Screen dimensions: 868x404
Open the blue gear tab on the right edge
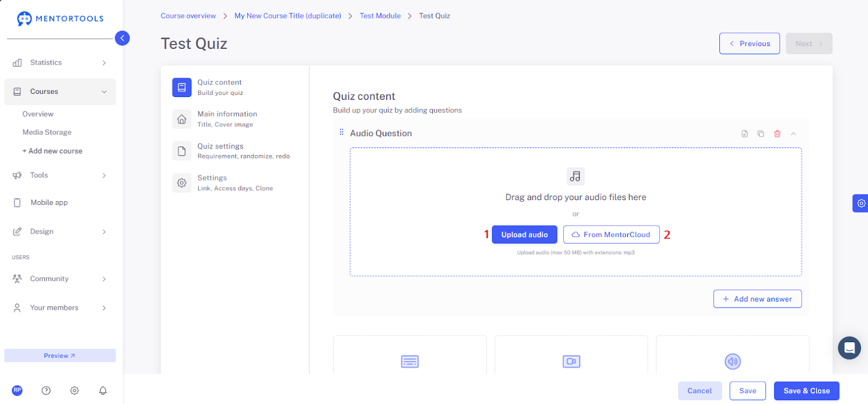(x=861, y=203)
